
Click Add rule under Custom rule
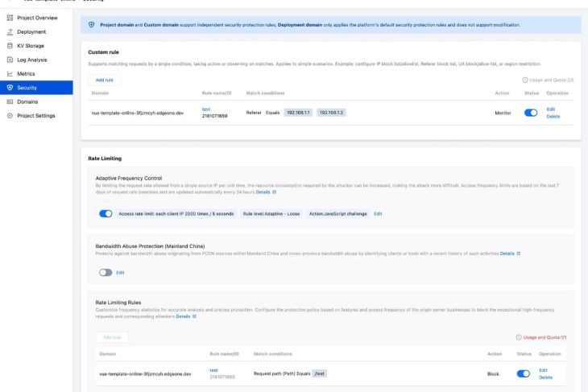[104, 80]
